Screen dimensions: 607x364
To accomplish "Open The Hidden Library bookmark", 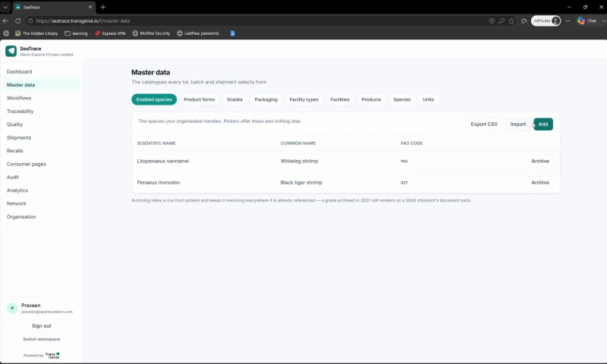I will (36, 33).
